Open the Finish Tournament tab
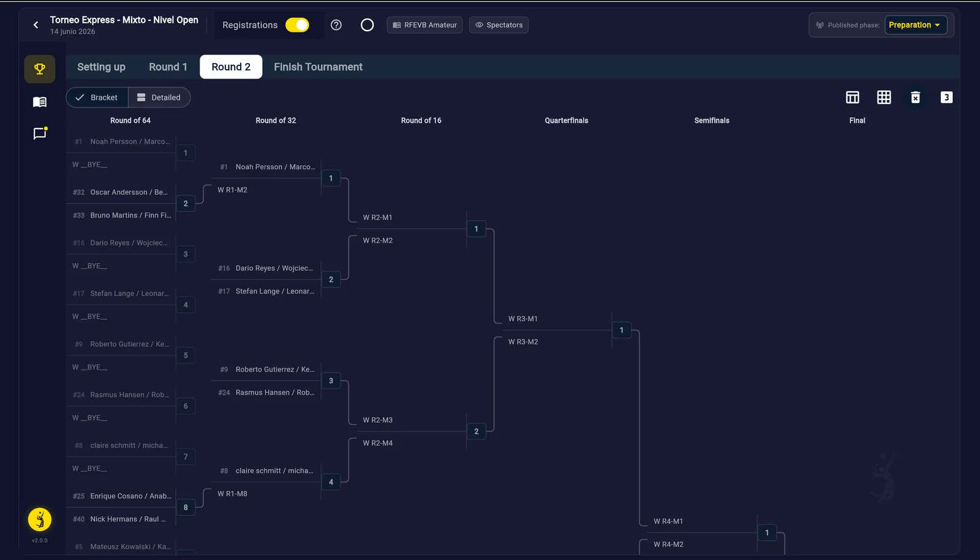Screen dimensions: 980x560 318,67
